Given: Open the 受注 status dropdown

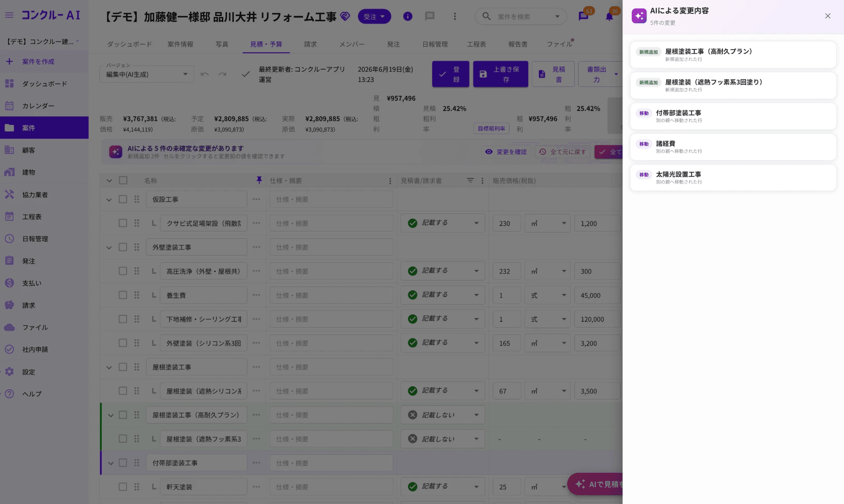Looking at the screenshot, I should pos(374,16).
